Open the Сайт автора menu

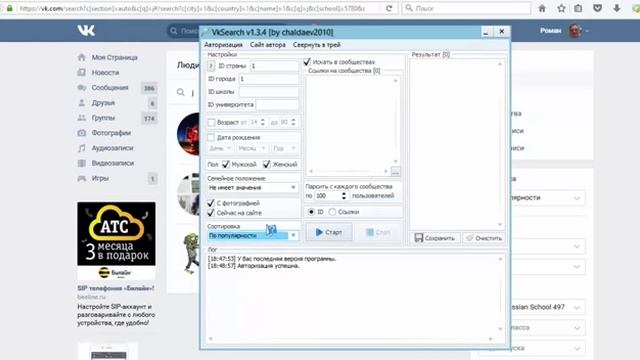tap(268, 45)
